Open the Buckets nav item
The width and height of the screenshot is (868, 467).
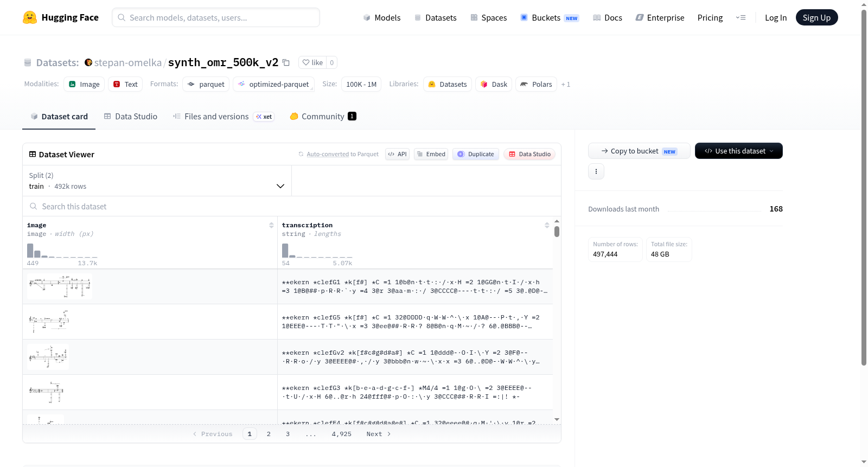pyautogui.click(x=550, y=17)
